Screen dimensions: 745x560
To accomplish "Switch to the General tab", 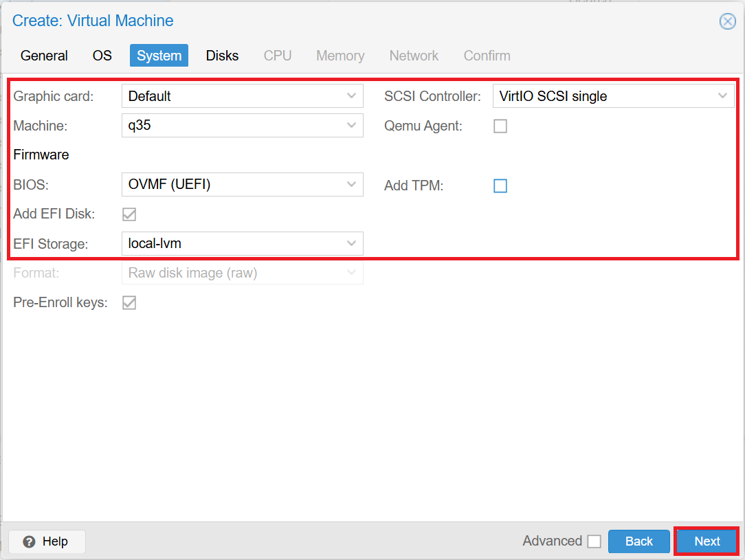I will (x=44, y=56).
